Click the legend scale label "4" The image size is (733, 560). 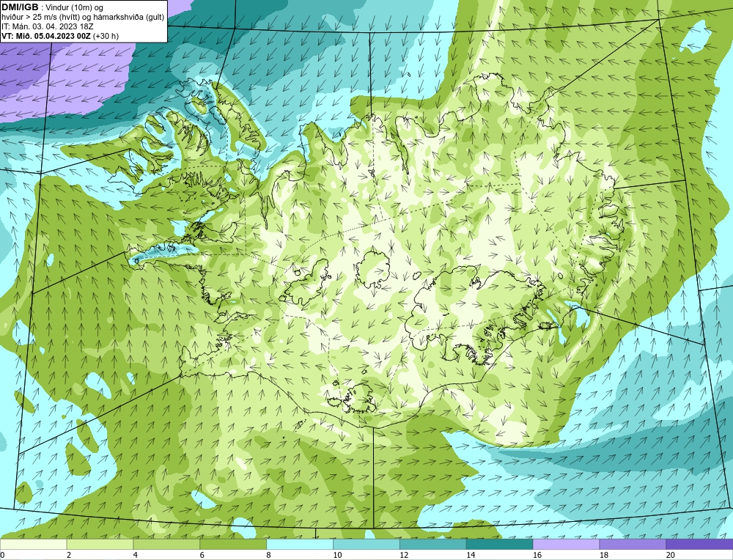[x=136, y=555]
